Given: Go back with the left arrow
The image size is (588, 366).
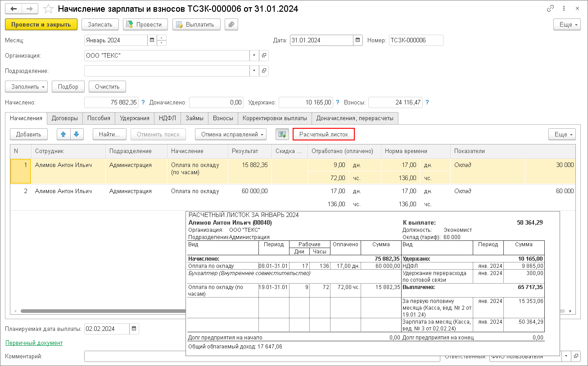Looking at the screenshot, I should (14, 9).
